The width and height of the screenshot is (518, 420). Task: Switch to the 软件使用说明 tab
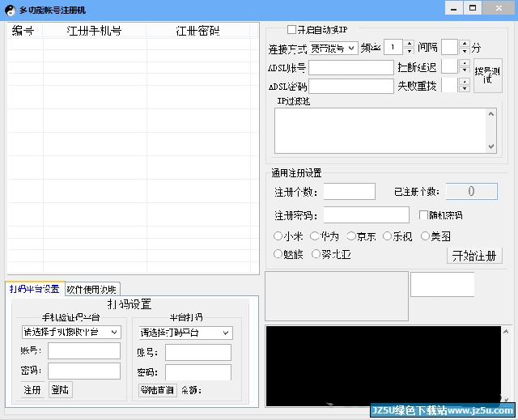tap(91, 290)
